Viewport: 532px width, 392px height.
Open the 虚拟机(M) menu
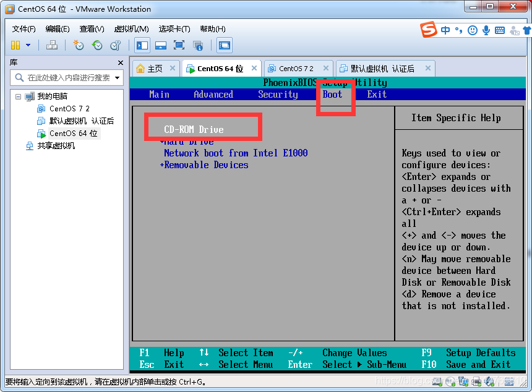pos(131,29)
